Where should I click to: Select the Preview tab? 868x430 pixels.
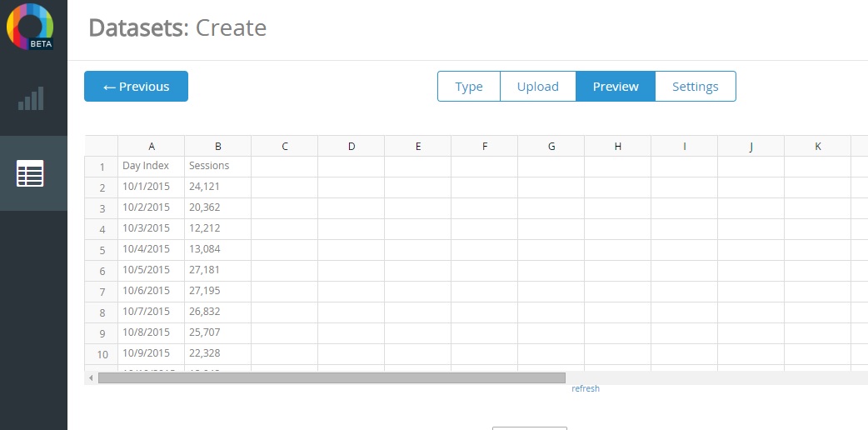pos(616,87)
